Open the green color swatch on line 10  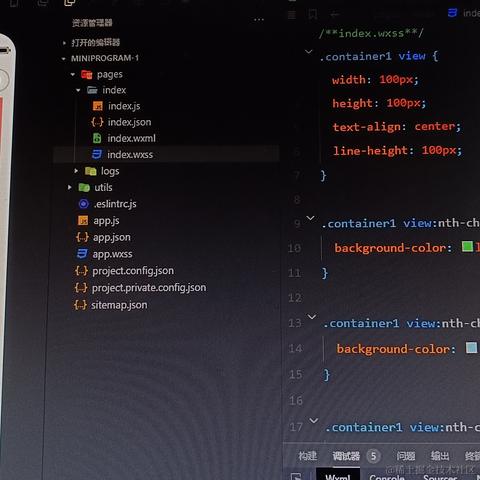pos(467,246)
